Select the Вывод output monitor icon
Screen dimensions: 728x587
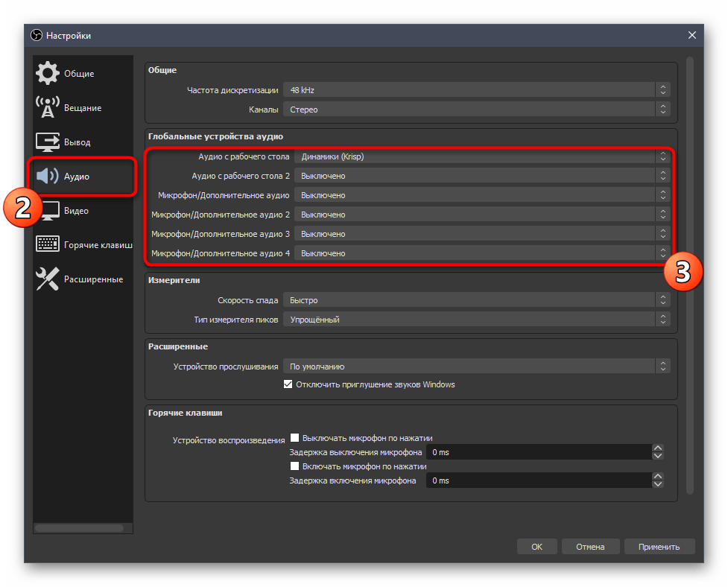pos(48,142)
